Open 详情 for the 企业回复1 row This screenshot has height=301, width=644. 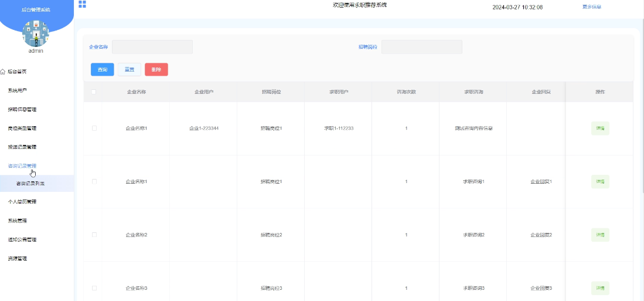[600, 181]
